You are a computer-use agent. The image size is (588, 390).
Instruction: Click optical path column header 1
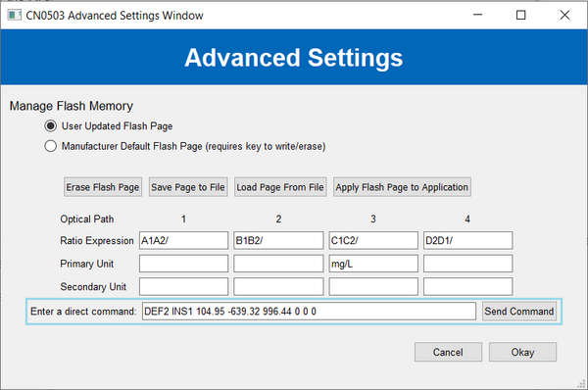coord(183,219)
